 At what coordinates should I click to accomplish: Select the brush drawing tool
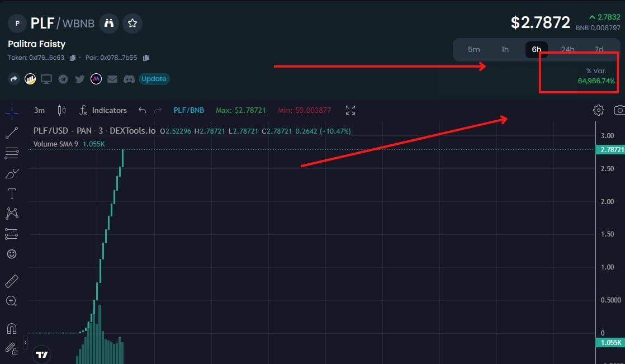[12, 173]
